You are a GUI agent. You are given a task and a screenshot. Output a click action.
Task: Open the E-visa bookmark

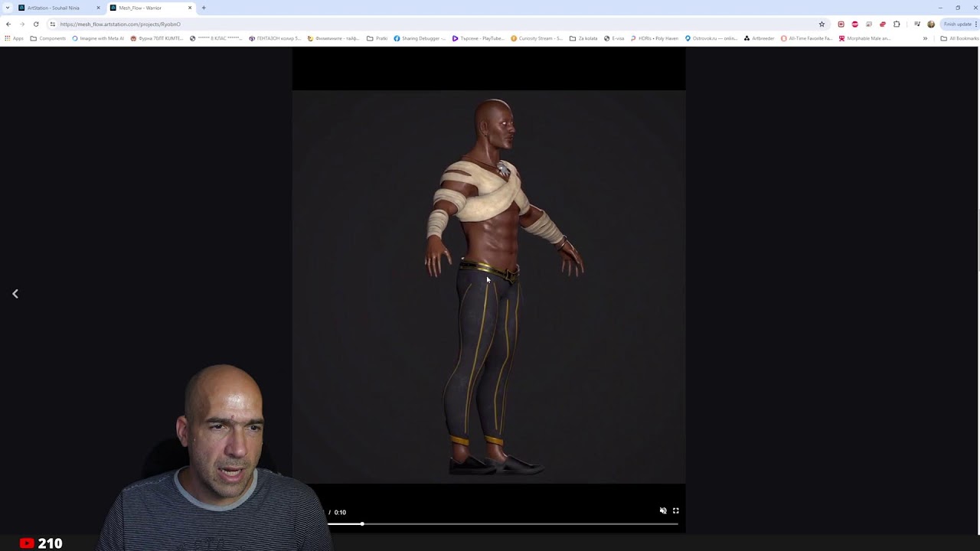[614, 38]
